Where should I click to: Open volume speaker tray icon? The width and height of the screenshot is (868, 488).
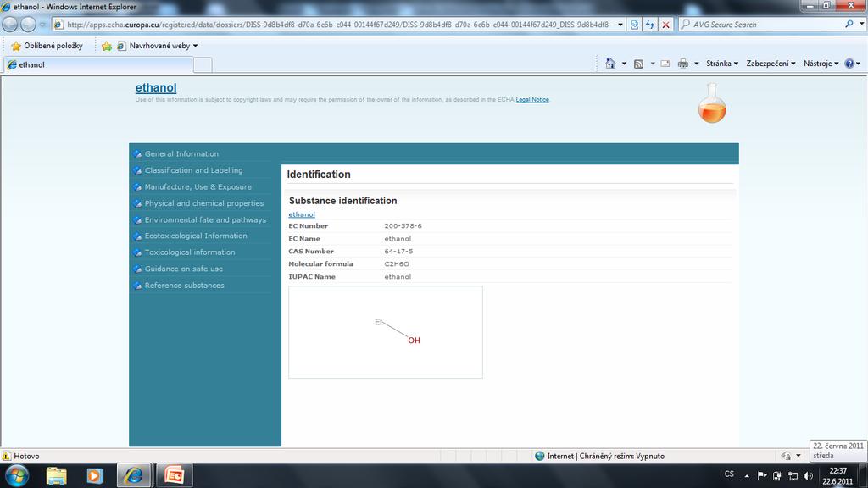click(808, 476)
